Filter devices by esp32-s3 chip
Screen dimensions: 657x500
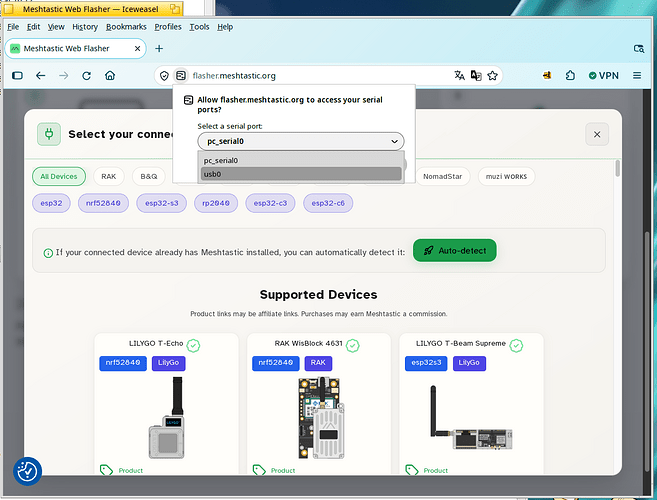pyautogui.click(x=162, y=203)
